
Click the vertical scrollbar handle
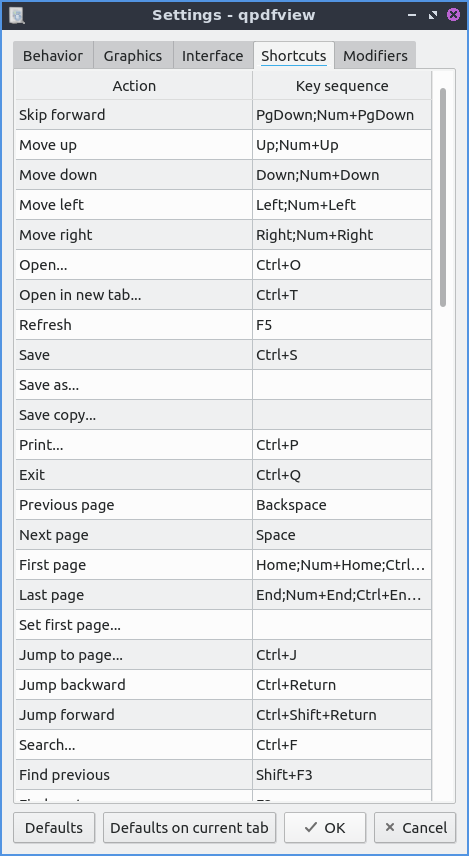pos(443,197)
